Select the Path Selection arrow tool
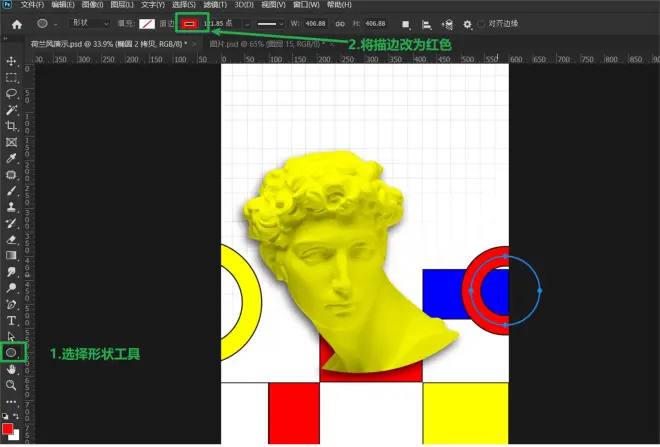This screenshot has width=660, height=447. click(11, 337)
